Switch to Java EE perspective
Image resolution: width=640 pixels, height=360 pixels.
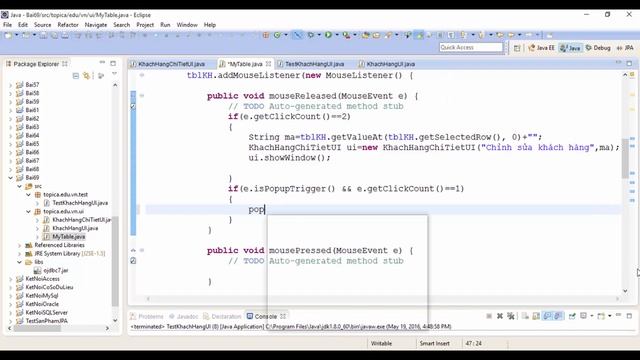coord(542,48)
